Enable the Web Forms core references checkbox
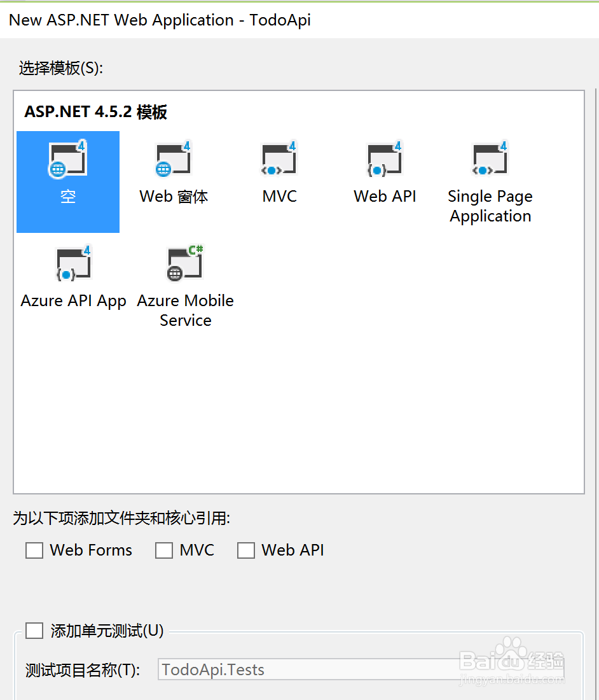599x700 pixels. (34, 550)
